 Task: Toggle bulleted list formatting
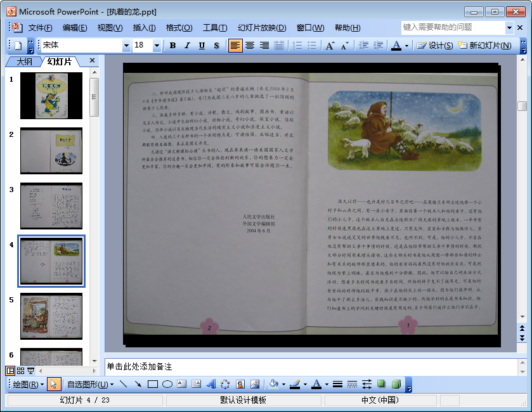tap(312, 46)
